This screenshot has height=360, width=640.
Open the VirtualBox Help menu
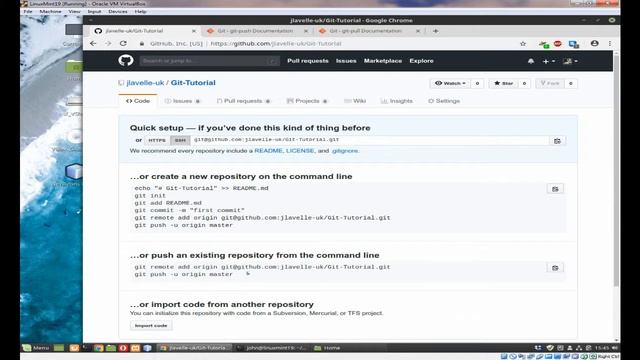tap(140, 11)
